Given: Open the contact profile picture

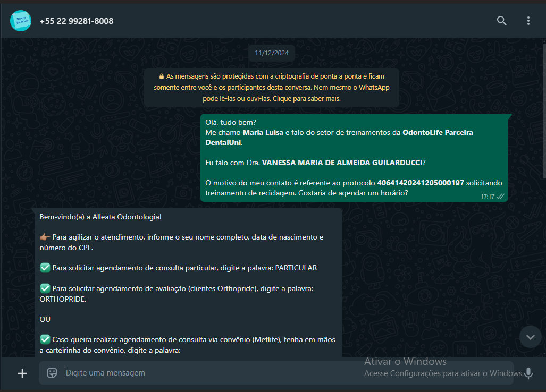Looking at the screenshot, I should click(x=21, y=21).
